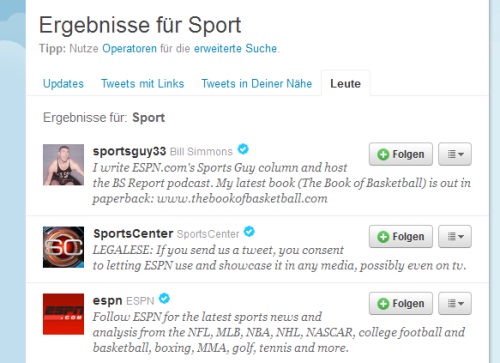This screenshot has width=500, height=363.
Task: Click the verified badge beside SportsCenter
Action: coord(249,231)
